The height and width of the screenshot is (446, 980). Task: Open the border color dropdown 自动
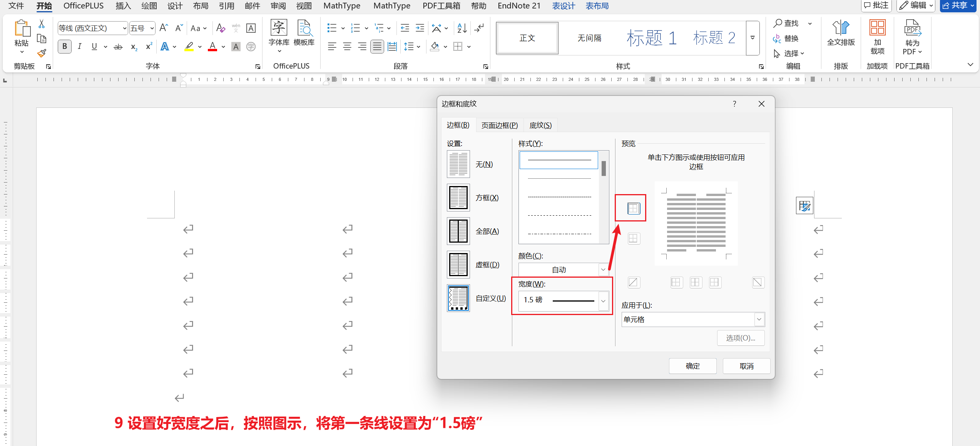603,270
